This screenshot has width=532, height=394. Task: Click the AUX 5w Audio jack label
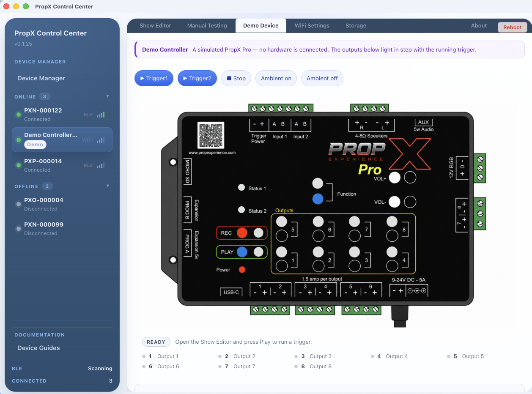coord(423,125)
